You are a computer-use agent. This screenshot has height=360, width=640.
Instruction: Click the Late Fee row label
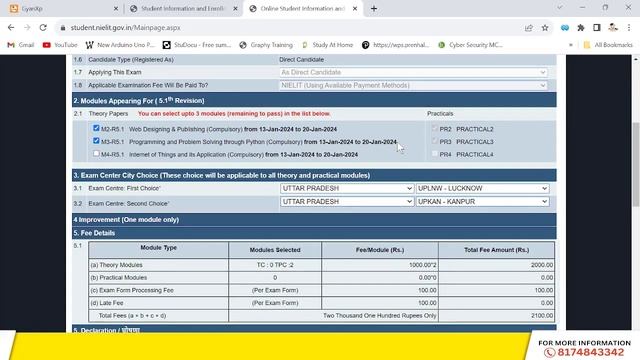[107, 303]
